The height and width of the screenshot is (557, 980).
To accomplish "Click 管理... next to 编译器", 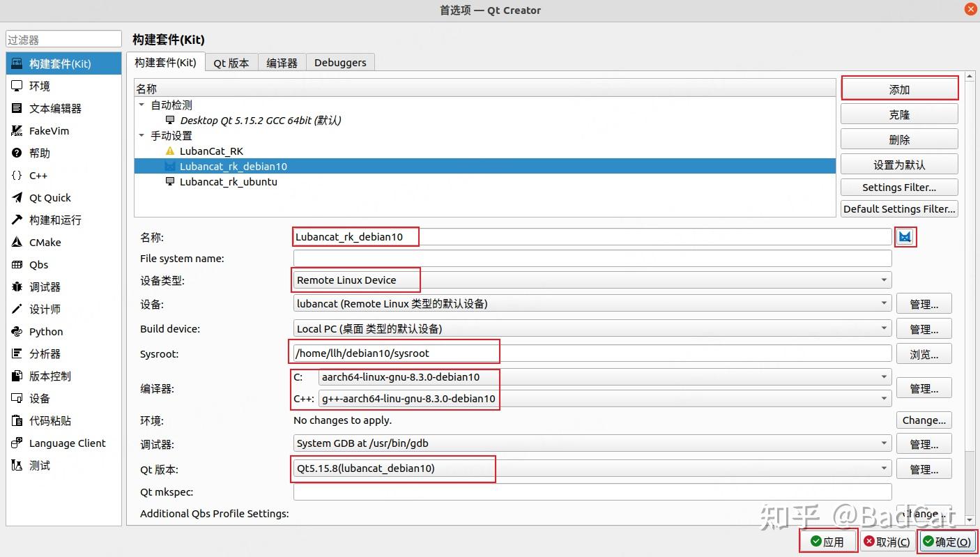I will click(x=924, y=388).
